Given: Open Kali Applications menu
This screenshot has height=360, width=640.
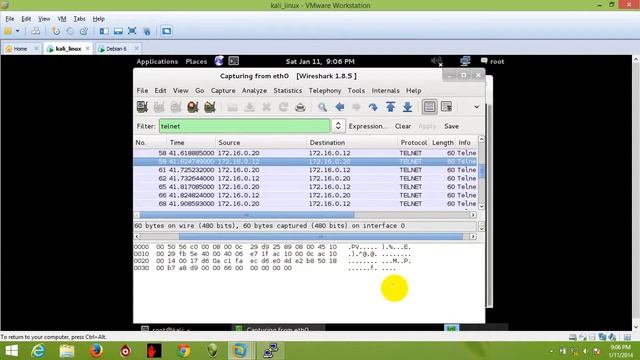Looking at the screenshot, I should click(x=157, y=62).
